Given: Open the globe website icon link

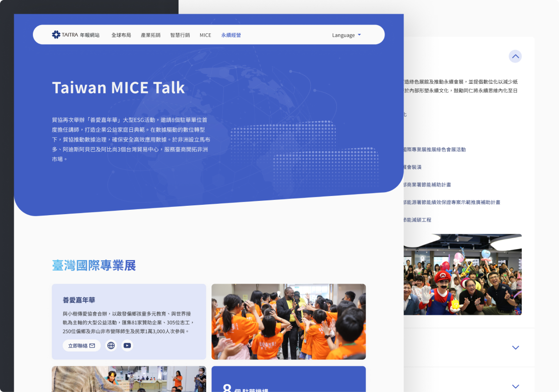Looking at the screenshot, I should click(x=111, y=345).
